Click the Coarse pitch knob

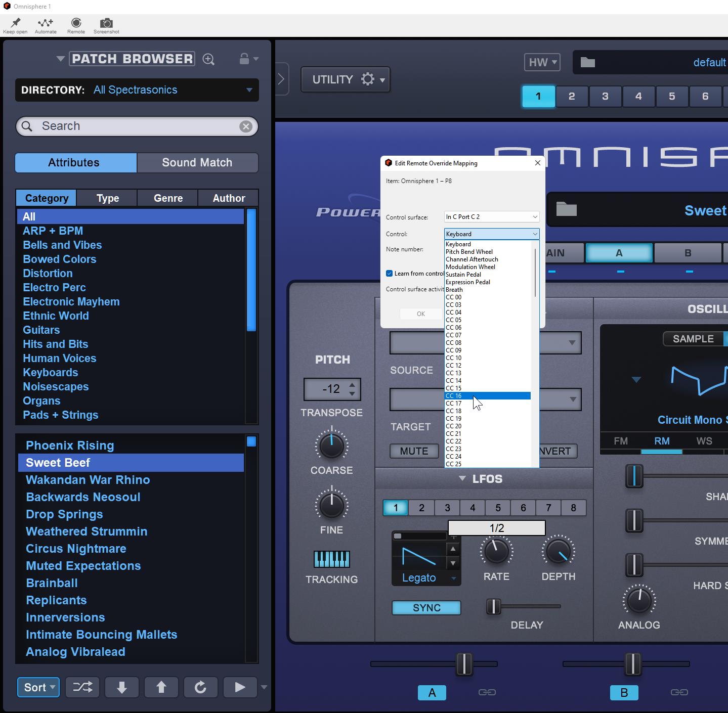pyautogui.click(x=331, y=445)
